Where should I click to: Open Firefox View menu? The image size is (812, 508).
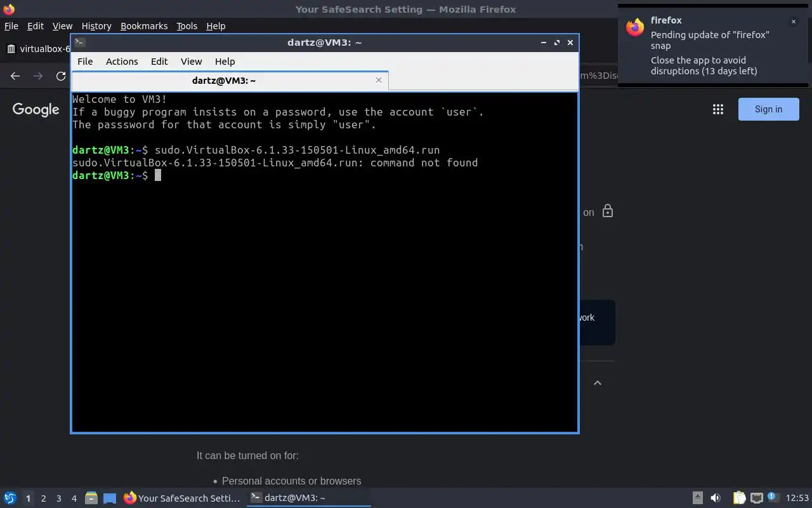62,26
